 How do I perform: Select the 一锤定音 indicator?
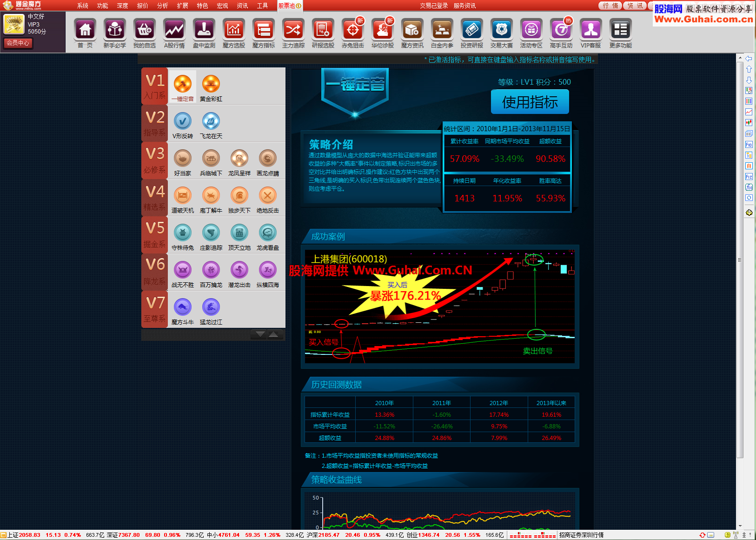click(183, 87)
